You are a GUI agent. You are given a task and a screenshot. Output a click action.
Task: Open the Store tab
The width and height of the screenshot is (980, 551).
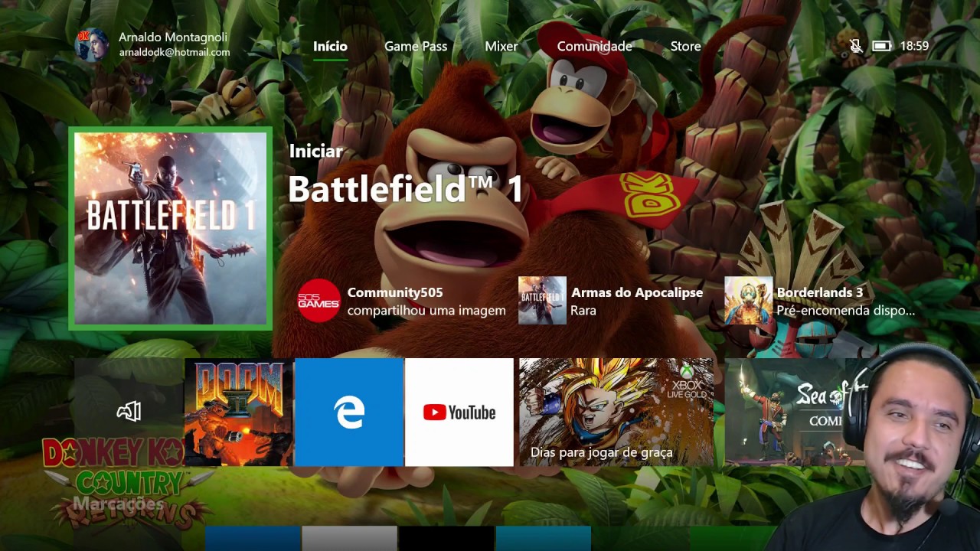685,46
